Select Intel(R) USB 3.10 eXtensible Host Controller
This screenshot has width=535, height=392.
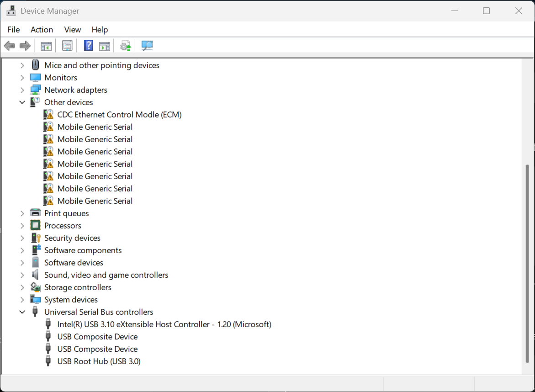click(164, 324)
